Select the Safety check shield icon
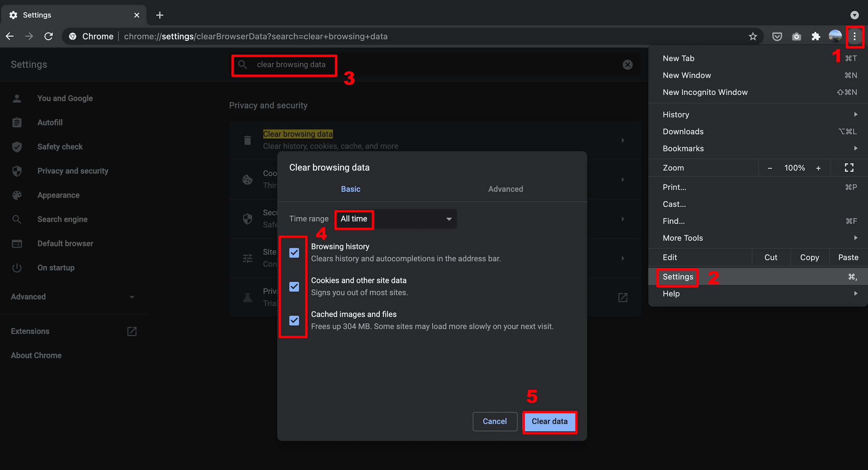The height and width of the screenshot is (470, 868). coord(17,147)
